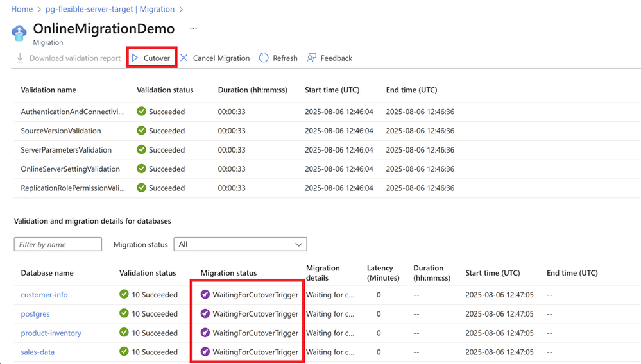Click purple rocket icon in product-inventory row

click(x=205, y=333)
